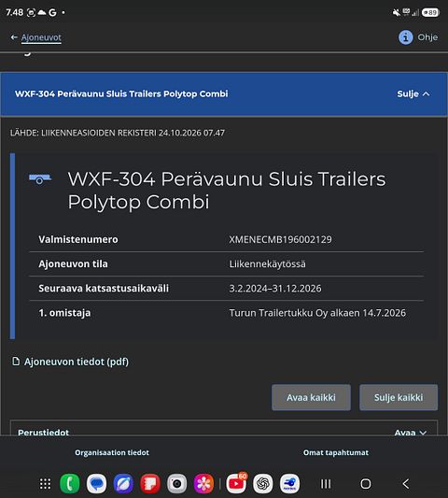Screen dimensions: 448x498
Task: Launch the Gallery flower app
Action: point(203,484)
